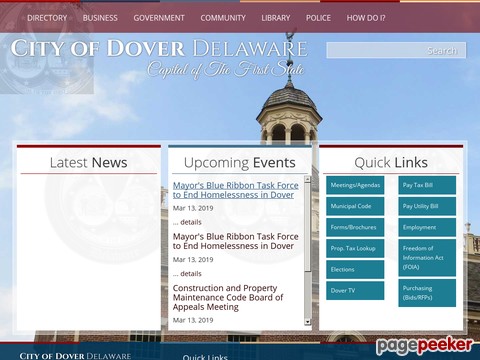Open Purchasing (Bids/RFPs) quick link
The image size is (480, 360).
pyautogui.click(x=427, y=293)
